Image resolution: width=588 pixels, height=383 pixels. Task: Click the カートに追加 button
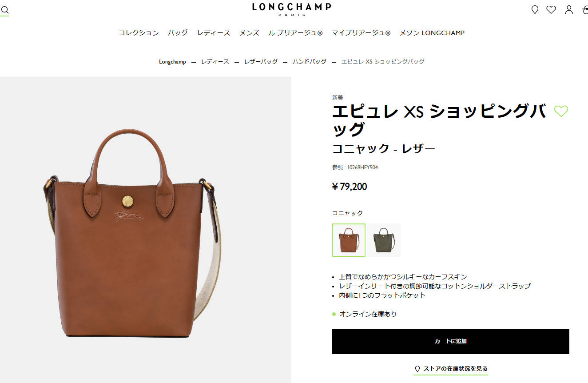tap(450, 341)
